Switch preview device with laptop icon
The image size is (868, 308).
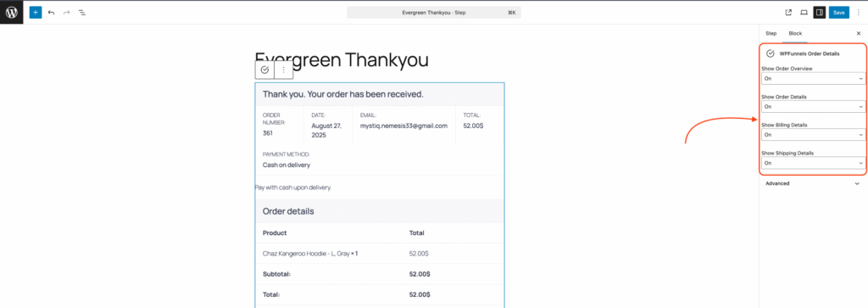[x=804, y=12]
